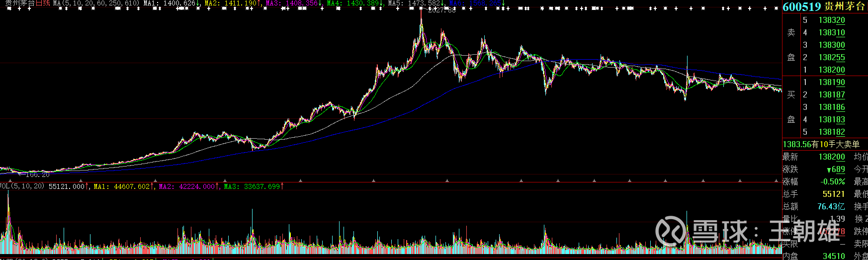Image resolution: width=868 pixels, height=260 pixels.
Task: Click the 贵州茅台 title at the chart's top left
Action: pyautogui.click(x=20, y=3)
